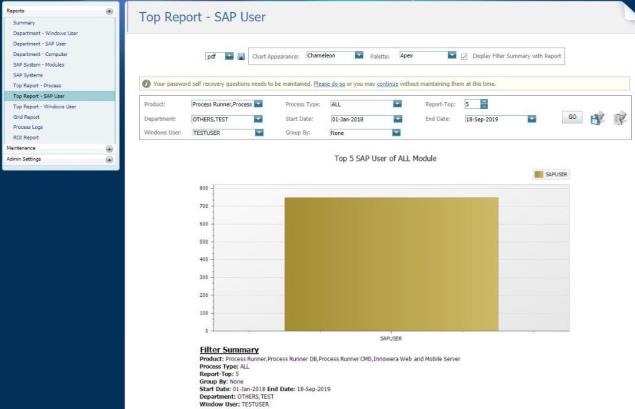Open Top Report - Windows User

pyautogui.click(x=45, y=107)
